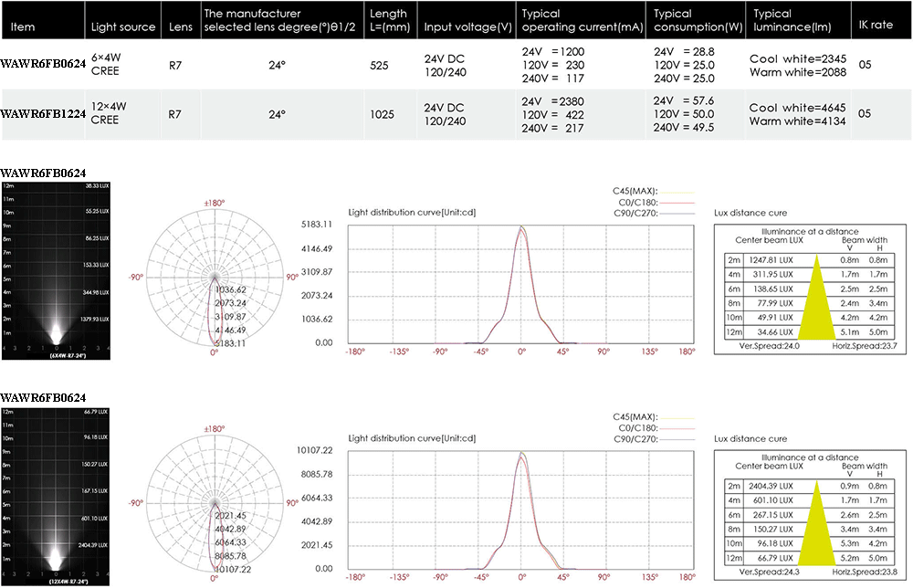Image resolution: width=913 pixels, height=588 pixels.
Task: Open the (6X4W-R7-24°) beam photo
Action: tap(56, 270)
